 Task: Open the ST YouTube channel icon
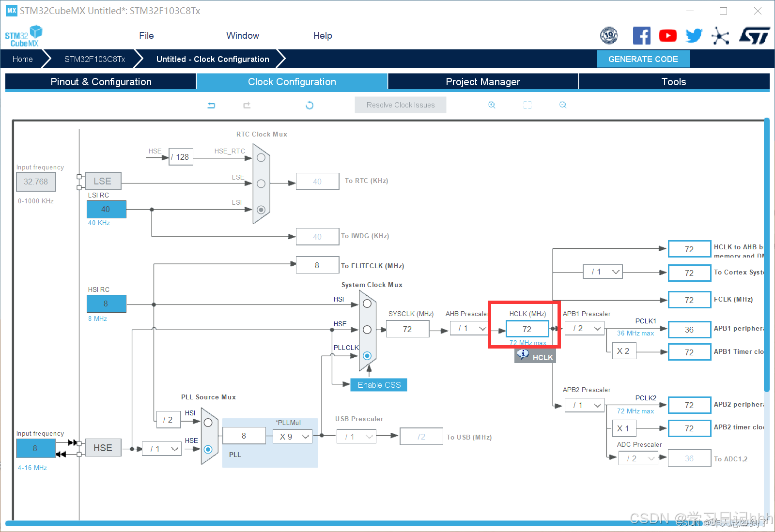point(668,36)
